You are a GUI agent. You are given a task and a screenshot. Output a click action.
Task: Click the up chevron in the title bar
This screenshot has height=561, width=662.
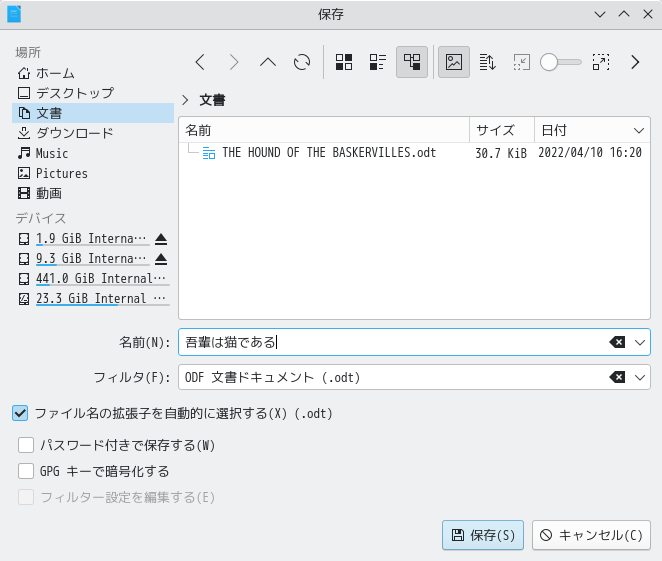[624, 14]
